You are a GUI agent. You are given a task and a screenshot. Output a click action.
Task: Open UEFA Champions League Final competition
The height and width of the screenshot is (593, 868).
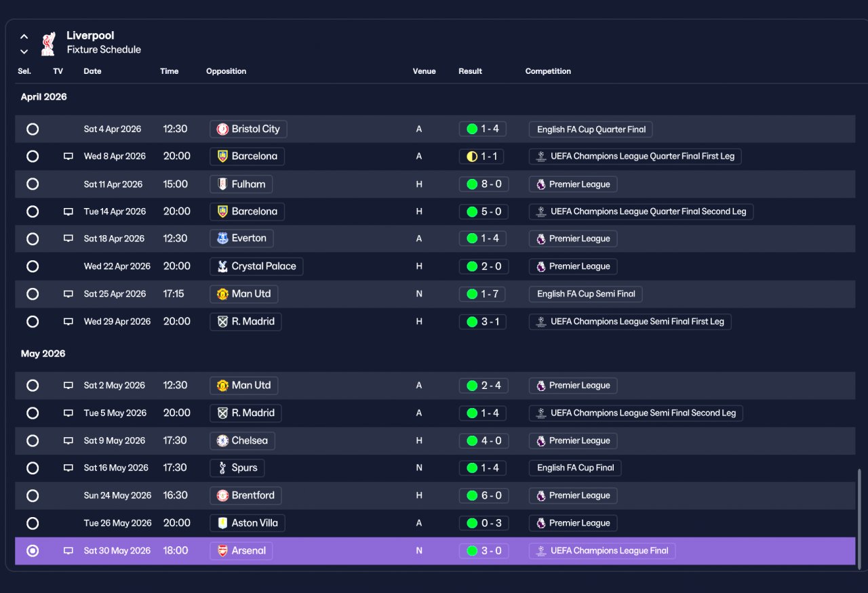point(602,551)
